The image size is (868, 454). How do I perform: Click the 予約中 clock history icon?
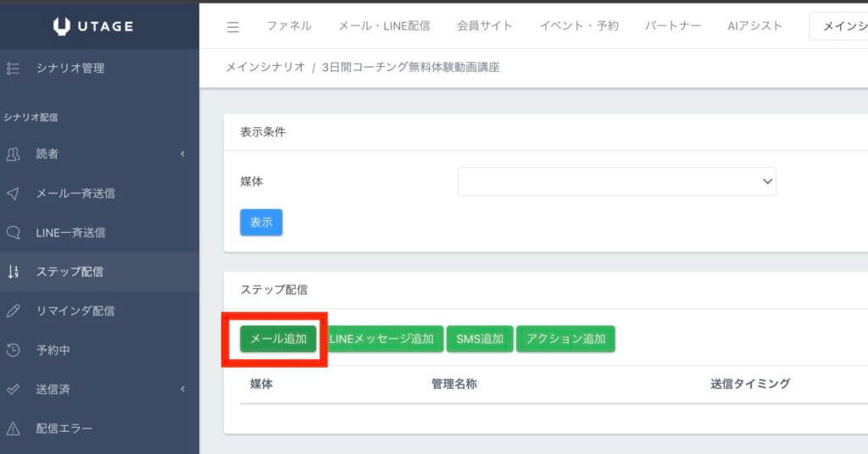pyautogui.click(x=13, y=350)
